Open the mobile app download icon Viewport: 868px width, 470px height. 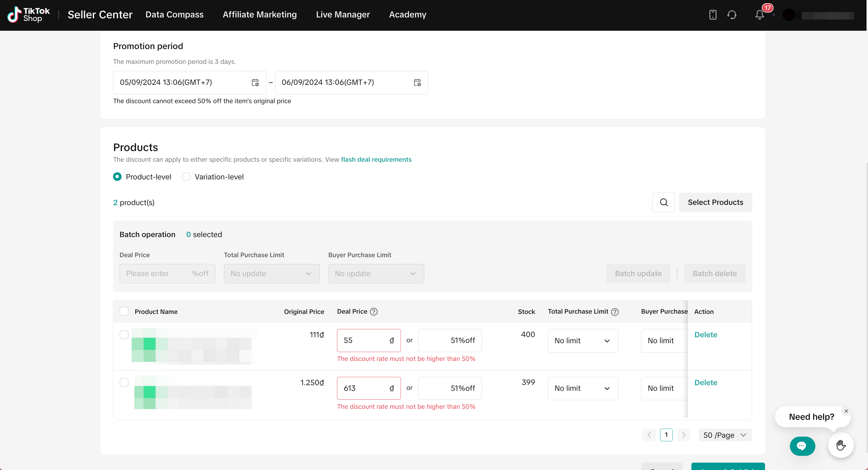(x=713, y=15)
